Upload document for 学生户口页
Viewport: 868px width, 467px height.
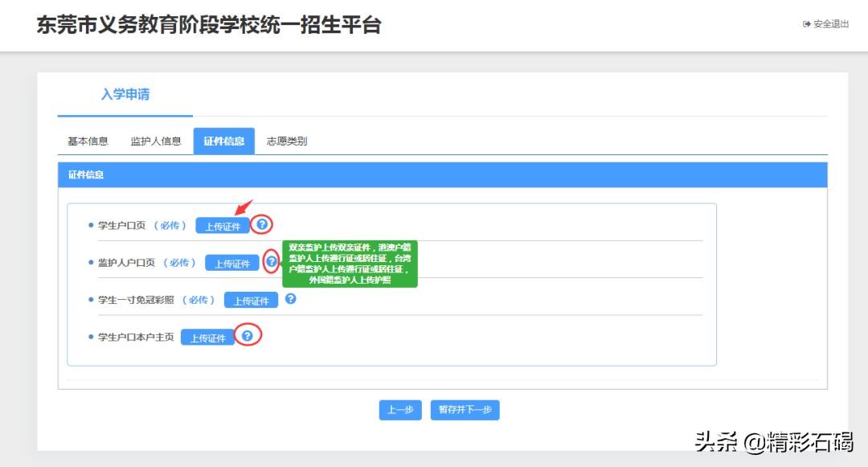click(x=223, y=226)
